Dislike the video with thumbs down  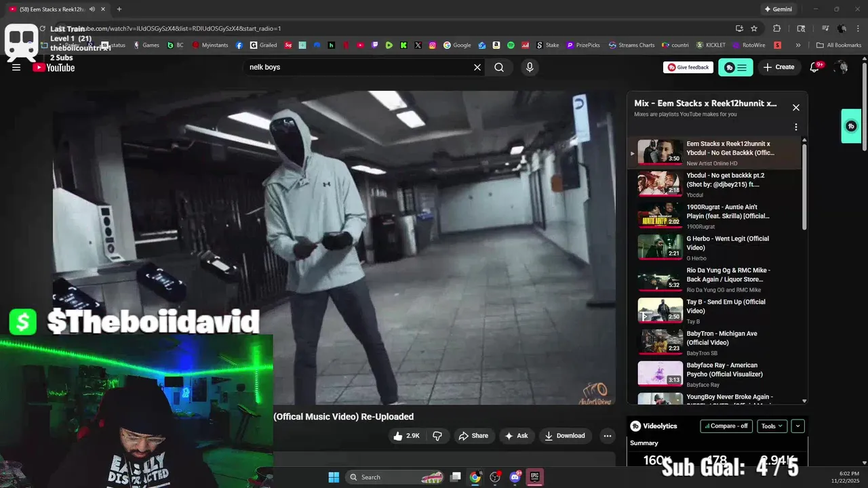click(437, 436)
